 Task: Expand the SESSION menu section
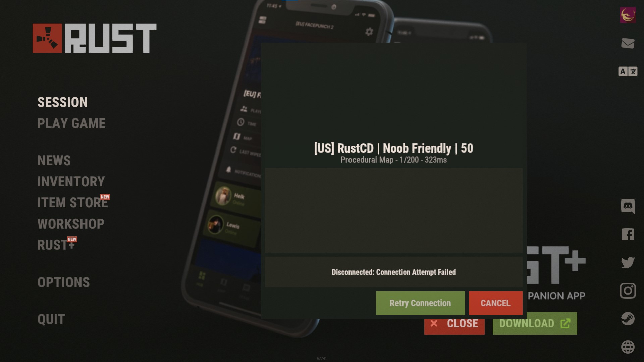pyautogui.click(x=62, y=102)
